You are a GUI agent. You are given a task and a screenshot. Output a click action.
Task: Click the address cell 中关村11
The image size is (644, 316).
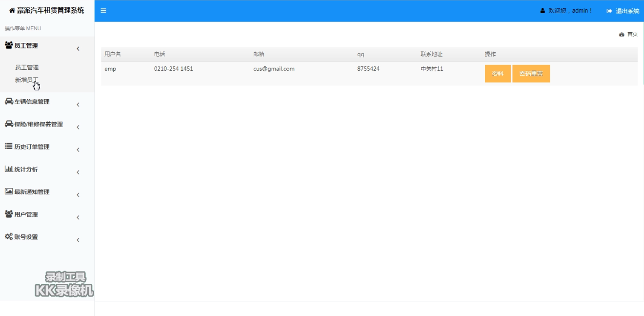[x=432, y=69]
